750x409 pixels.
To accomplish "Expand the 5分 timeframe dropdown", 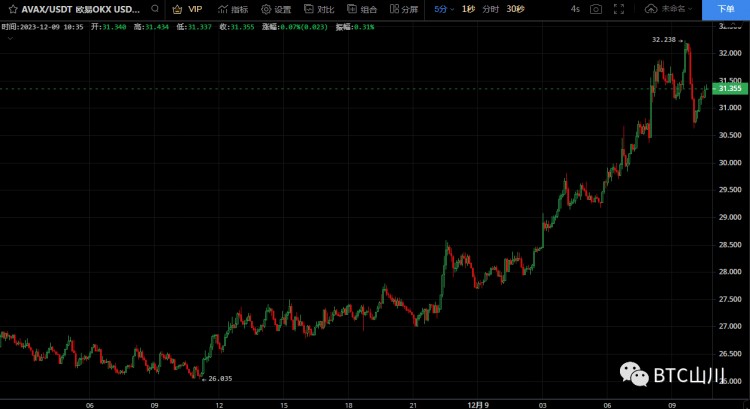I will click(x=444, y=9).
